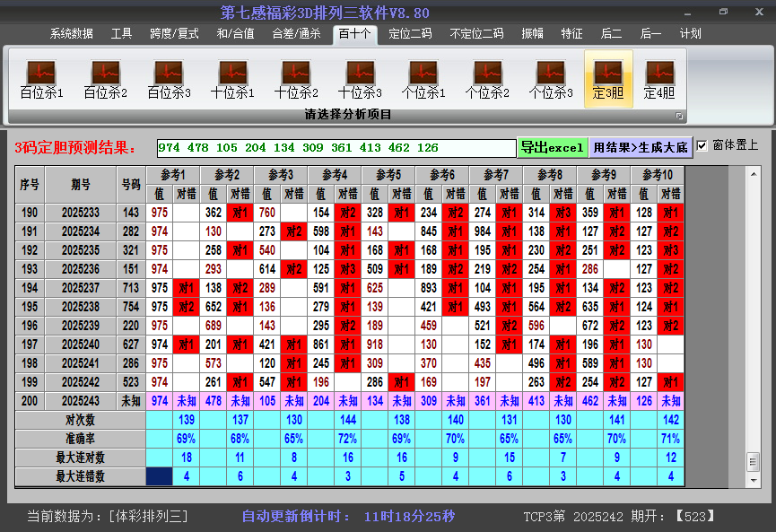Screen dimensions: 776x532
Task: Select the 百位杀3 icon
Action: (169, 79)
